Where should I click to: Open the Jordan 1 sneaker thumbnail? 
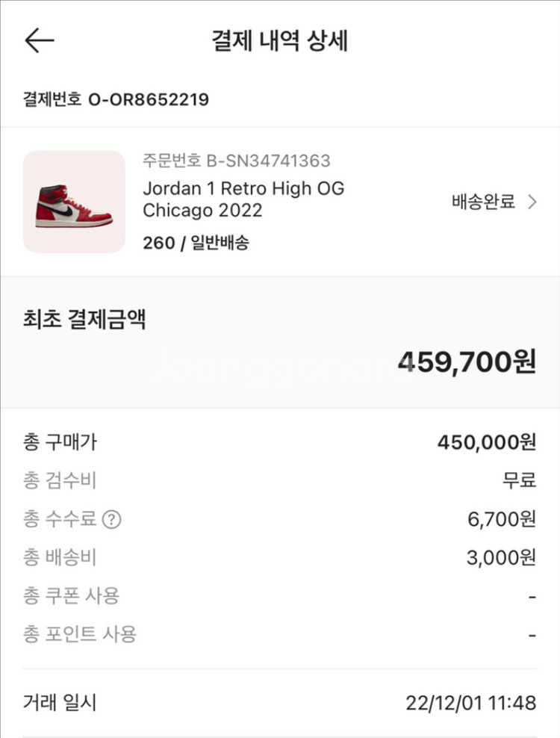pos(74,202)
